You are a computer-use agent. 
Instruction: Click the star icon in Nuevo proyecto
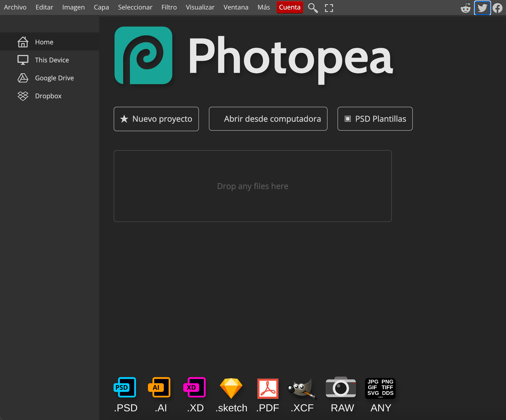coord(124,119)
